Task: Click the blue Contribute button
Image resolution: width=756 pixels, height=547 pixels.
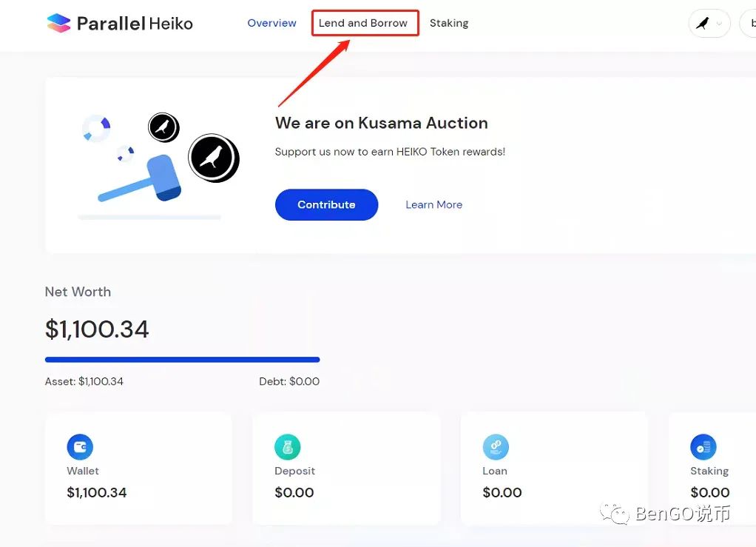Action: pyautogui.click(x=326, y=204)
